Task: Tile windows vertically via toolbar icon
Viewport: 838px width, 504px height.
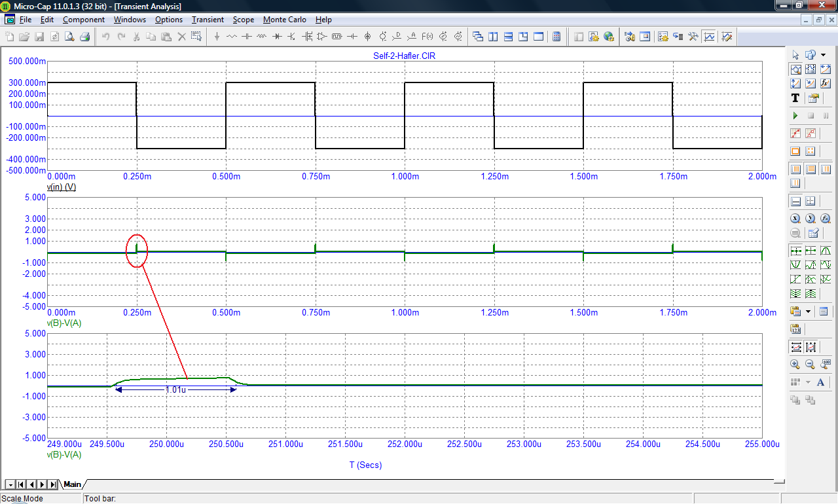Action: tap(493, 37)
